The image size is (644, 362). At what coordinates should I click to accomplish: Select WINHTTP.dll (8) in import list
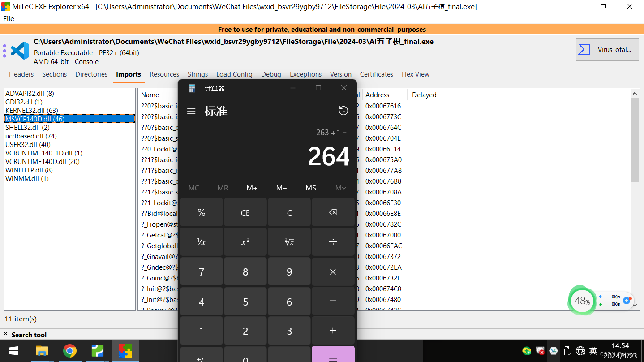(x=29, y=170)
